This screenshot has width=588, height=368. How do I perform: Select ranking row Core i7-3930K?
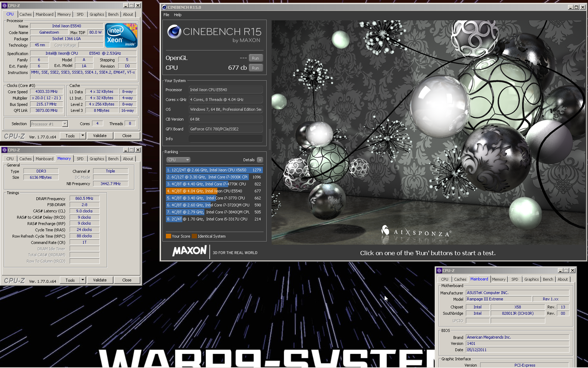point(214,177)
